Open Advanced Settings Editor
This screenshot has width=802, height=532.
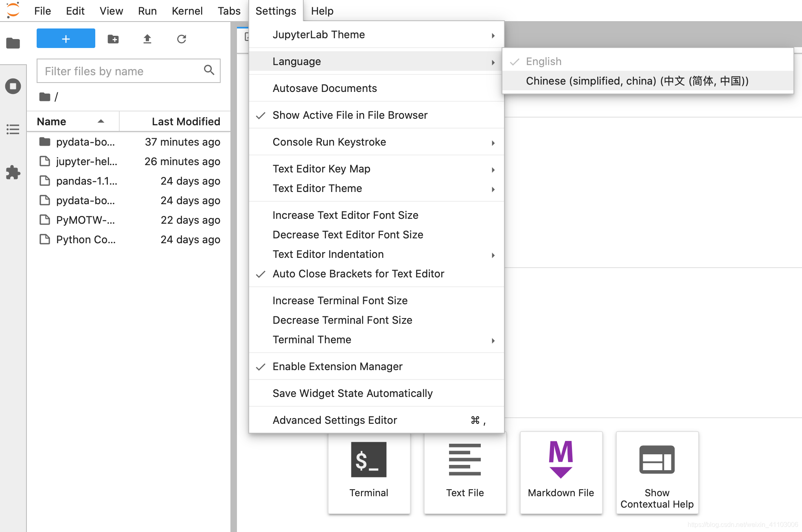click(x=335, y=420)
